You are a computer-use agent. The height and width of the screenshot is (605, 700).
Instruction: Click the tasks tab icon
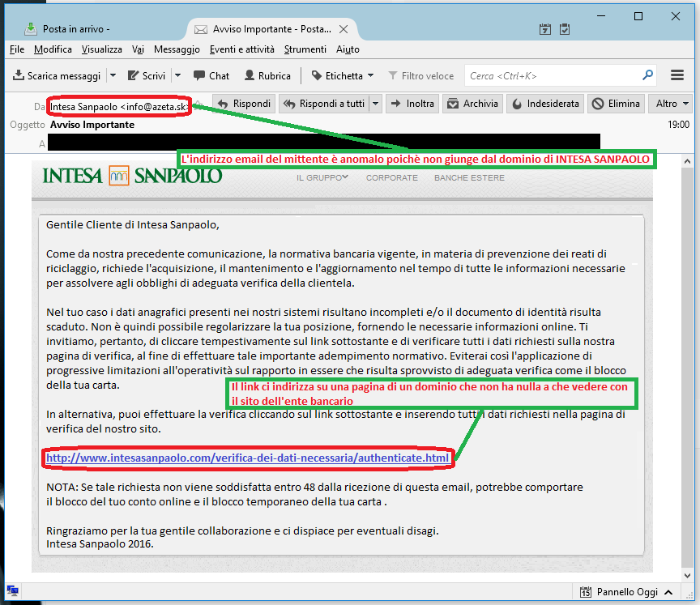pyautogui.click(x=565, y=29)
